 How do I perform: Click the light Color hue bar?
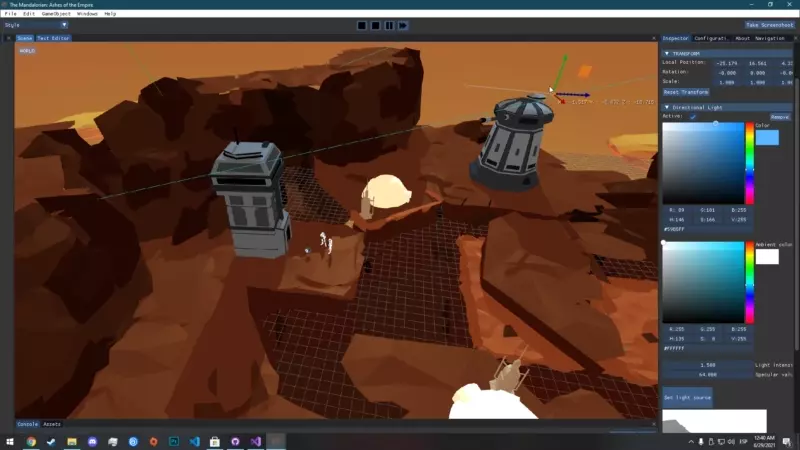point(749,163)
